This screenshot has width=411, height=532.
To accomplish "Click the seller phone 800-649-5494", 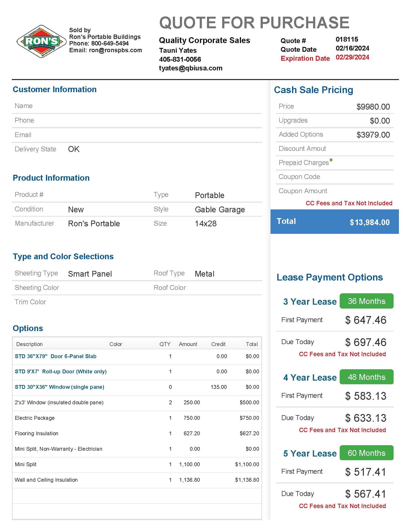I will (110, 43).
